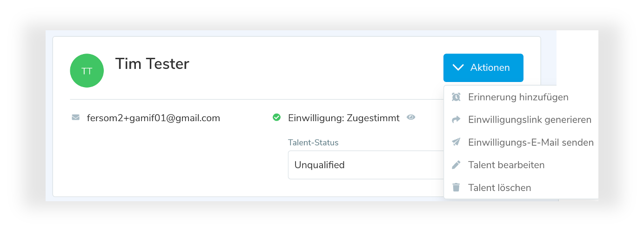Click the fersom2+gamif01@gmail.com email address

[154, 118]
